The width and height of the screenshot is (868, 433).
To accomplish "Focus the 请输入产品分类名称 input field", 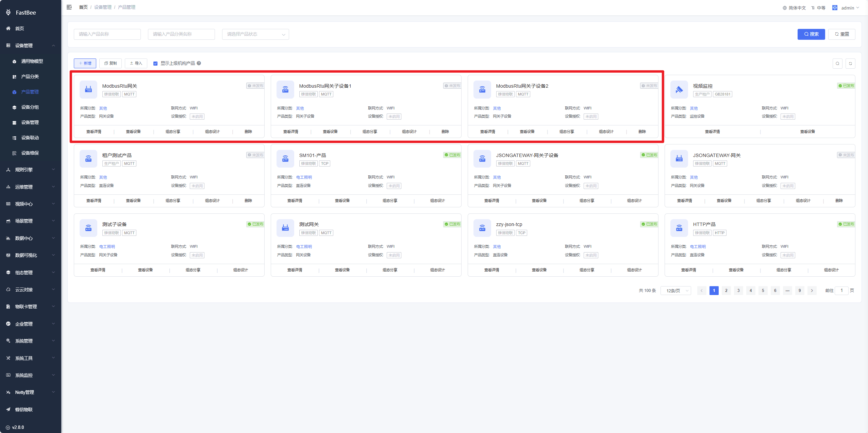I will point(181,34).
